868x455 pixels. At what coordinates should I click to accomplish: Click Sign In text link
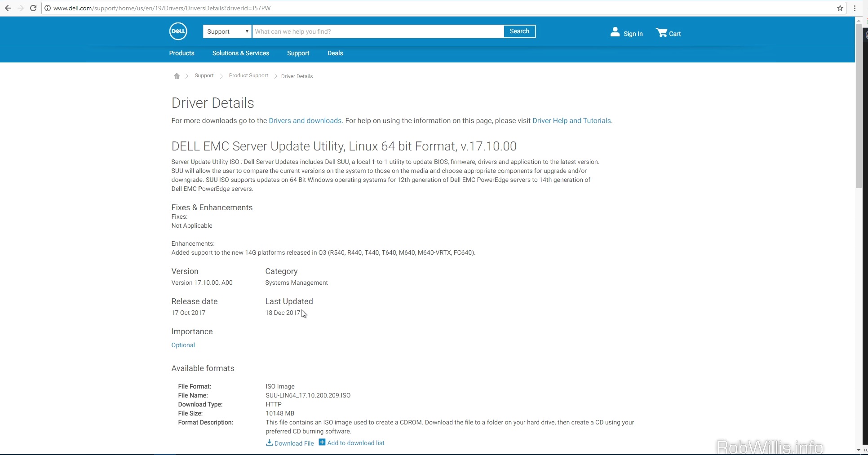pos(633,34)
